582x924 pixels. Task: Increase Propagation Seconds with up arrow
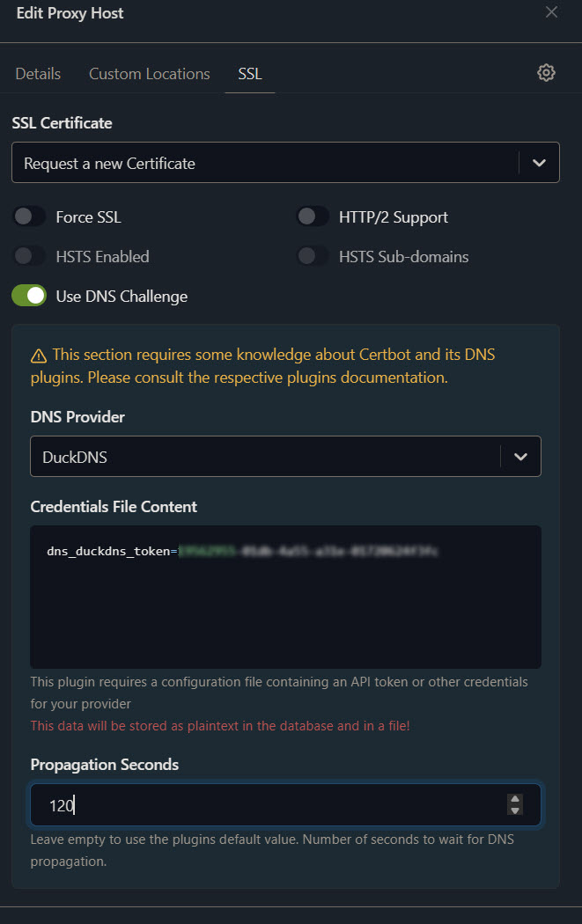pos(515,799)
